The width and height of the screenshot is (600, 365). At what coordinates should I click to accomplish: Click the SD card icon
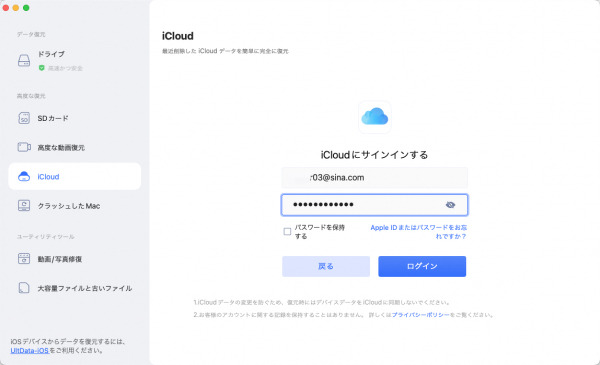point(24,118)
